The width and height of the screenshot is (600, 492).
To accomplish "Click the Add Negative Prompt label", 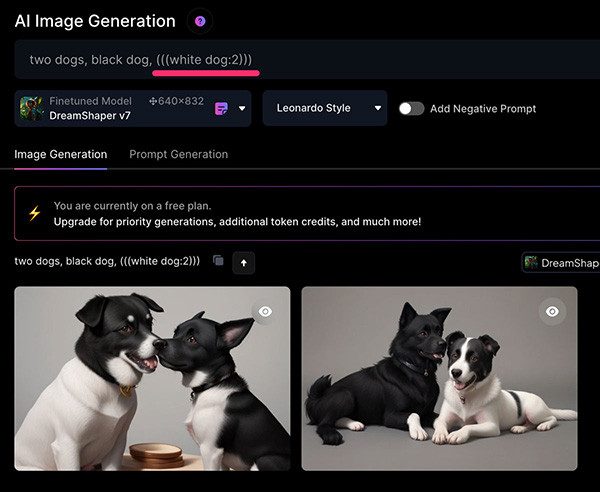I will pyautogui.click(x=483, y=109).
